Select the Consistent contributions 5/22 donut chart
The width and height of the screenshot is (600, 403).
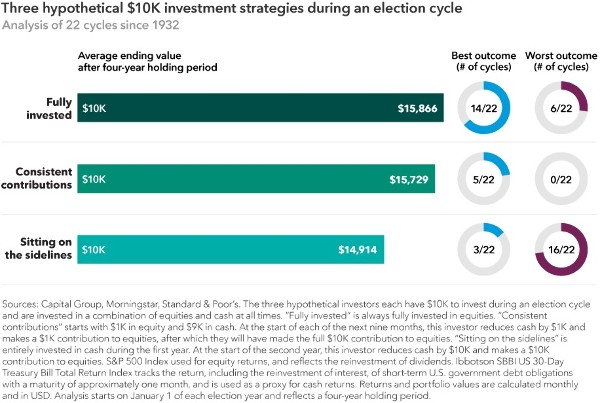click(484, 179)
